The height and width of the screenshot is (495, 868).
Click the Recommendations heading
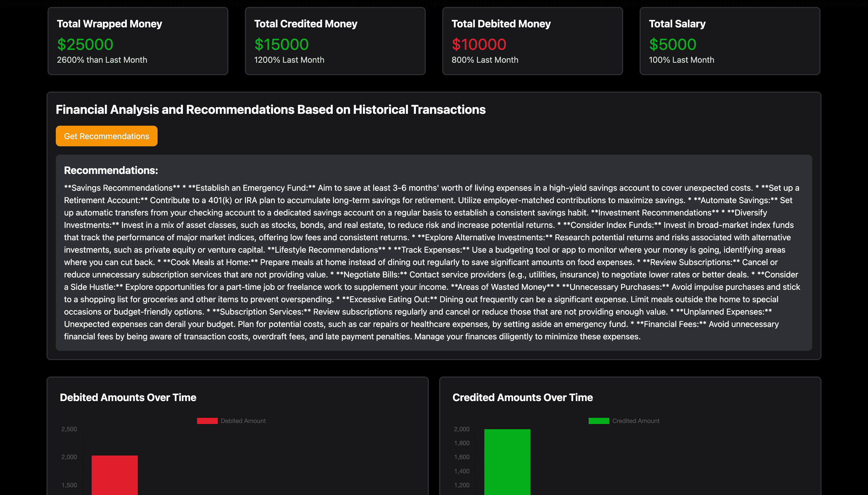[x=111, y=170]
